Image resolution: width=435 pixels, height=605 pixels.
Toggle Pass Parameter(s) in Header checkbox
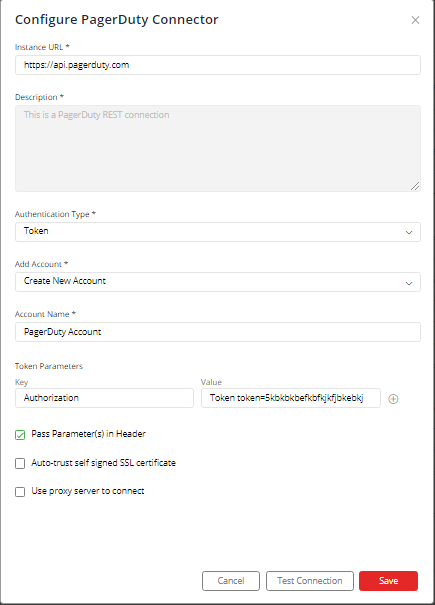[x=20, y=434]
